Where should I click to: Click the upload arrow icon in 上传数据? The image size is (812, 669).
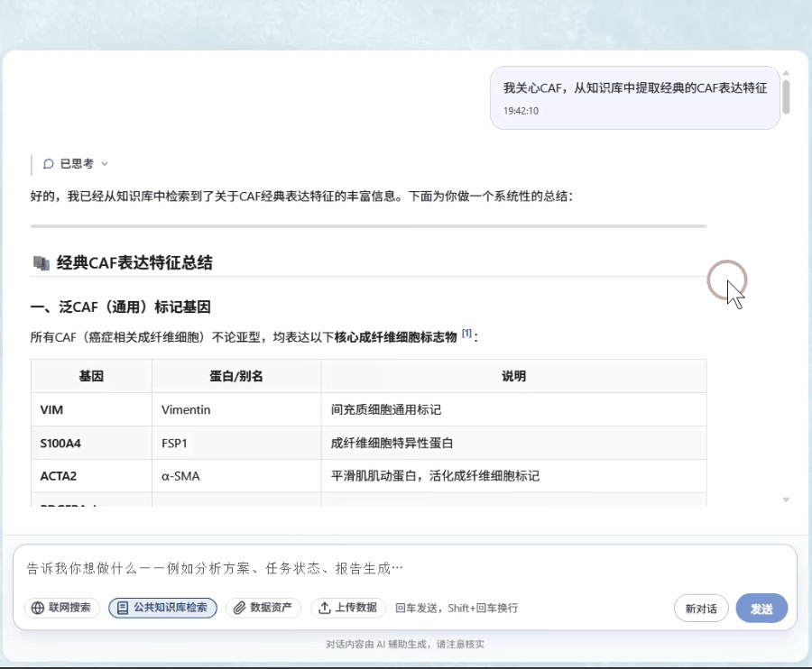[325, 608]
